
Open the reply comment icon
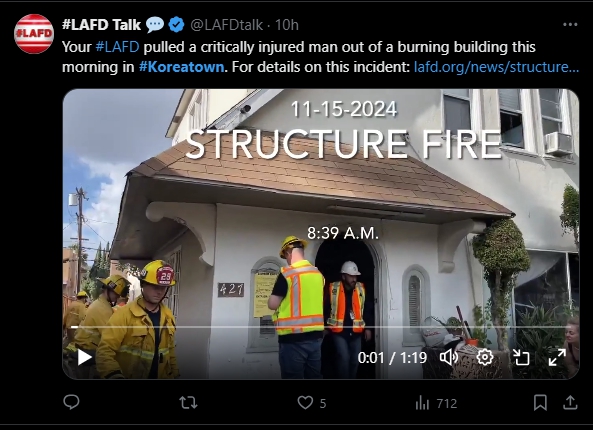(x=71, y=402)
